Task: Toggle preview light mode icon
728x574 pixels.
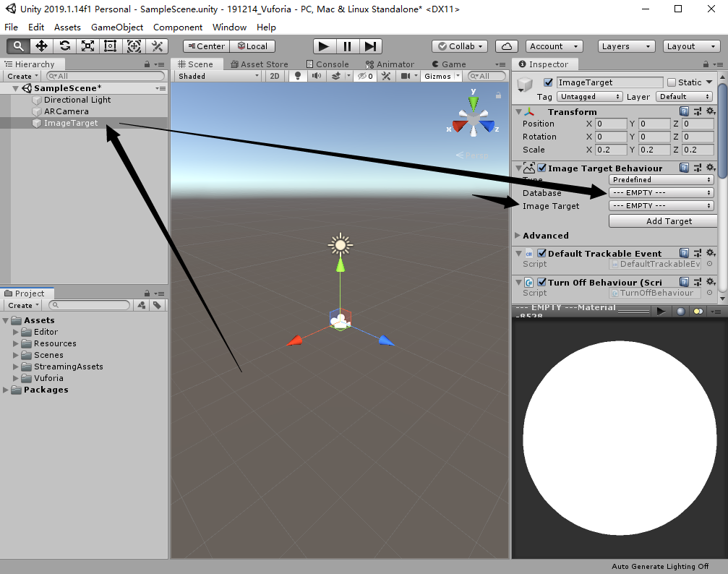Action: (698, 311)
